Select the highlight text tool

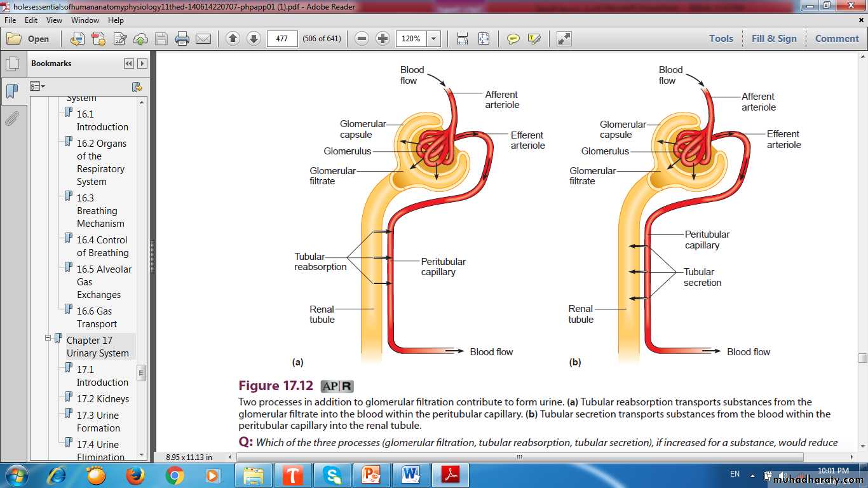(x=534, y=39)
